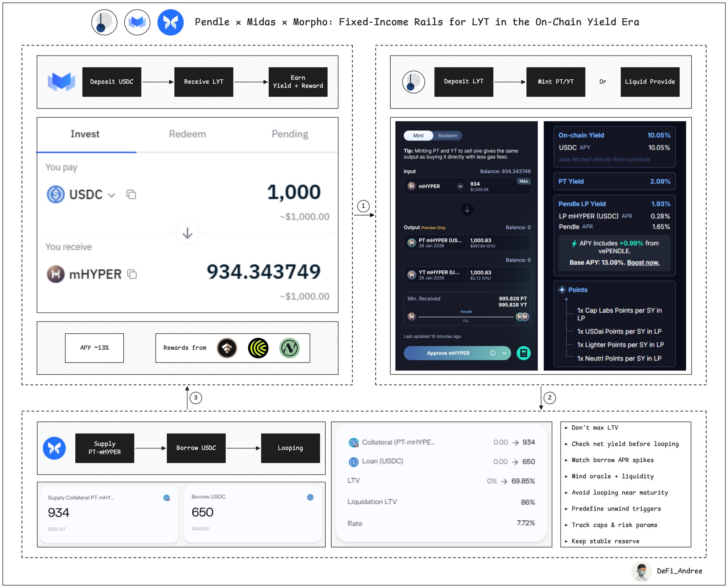Follow the Boost now link
Image resolution: width=728 pixels, height=588 pixels.
(x=643, y=263)
